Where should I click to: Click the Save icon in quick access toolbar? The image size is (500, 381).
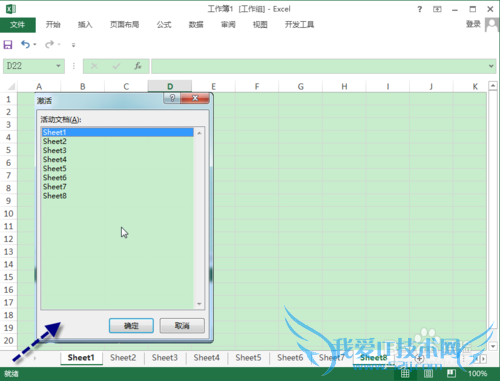point(8,44)
